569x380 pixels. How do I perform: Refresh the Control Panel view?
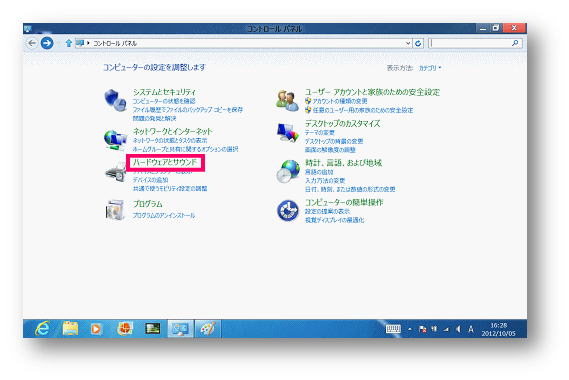418,44
